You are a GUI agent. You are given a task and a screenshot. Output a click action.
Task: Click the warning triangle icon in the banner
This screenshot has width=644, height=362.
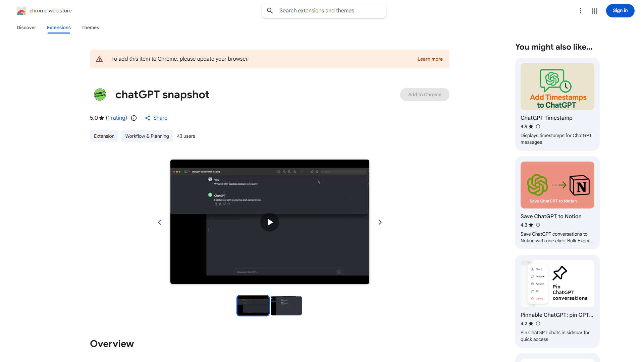[99, 59]
